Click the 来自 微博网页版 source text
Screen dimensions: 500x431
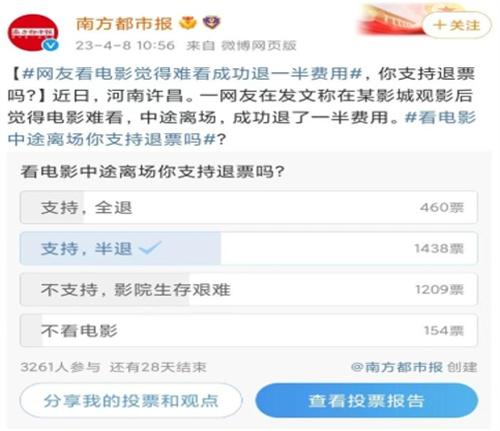[x=241, y=45]
